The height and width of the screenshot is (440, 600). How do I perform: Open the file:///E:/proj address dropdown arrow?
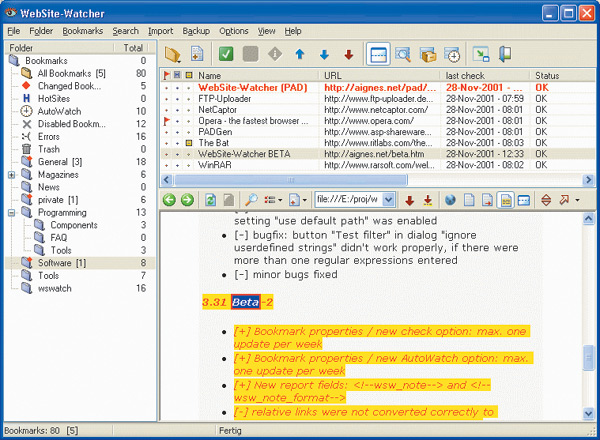click(x=388, y=199)
